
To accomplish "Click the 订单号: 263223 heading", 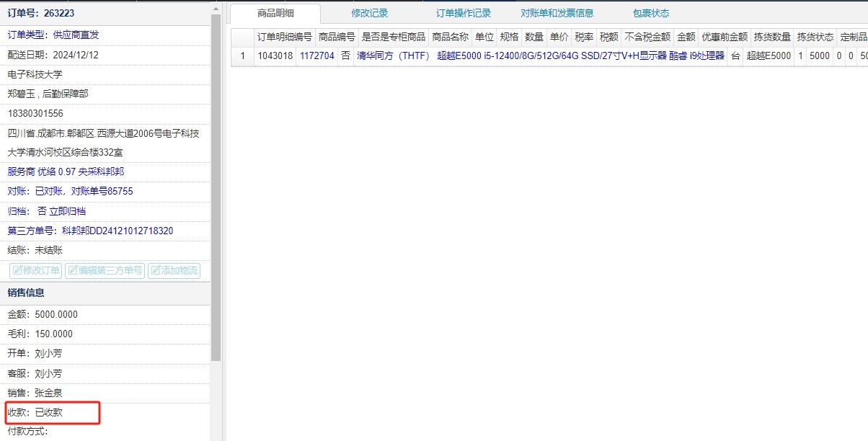I will click(40, 13).
